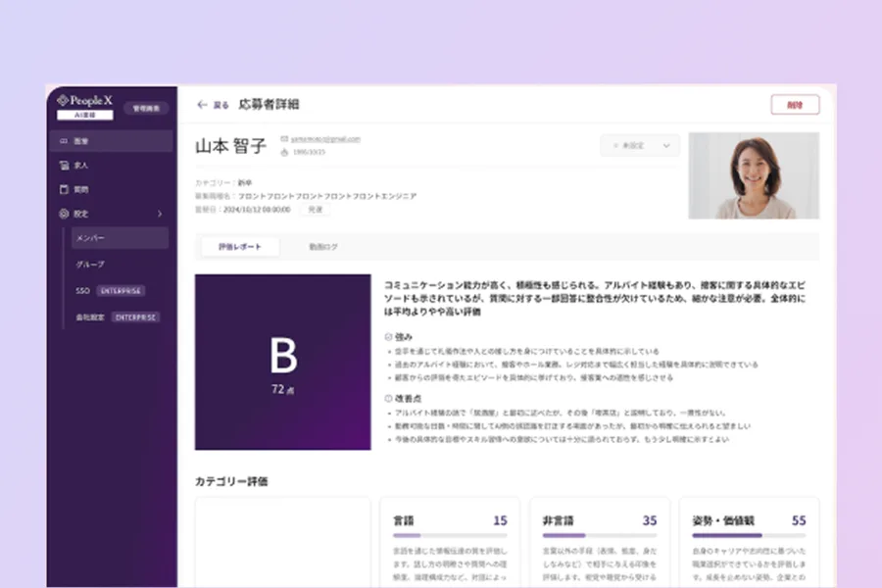Image resolution: width=882 pixels, height=588 pixels.
Task: Click the red 削除 button
Action: point(795,105)
